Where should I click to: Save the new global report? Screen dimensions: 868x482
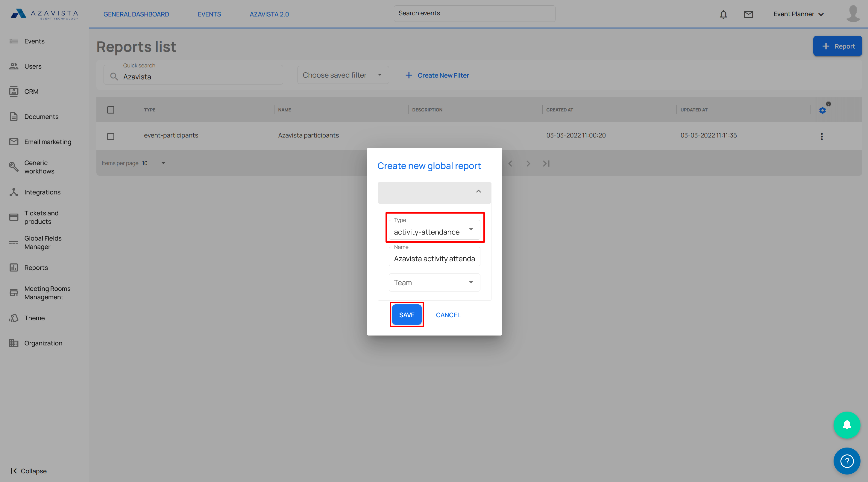point(407,315)
